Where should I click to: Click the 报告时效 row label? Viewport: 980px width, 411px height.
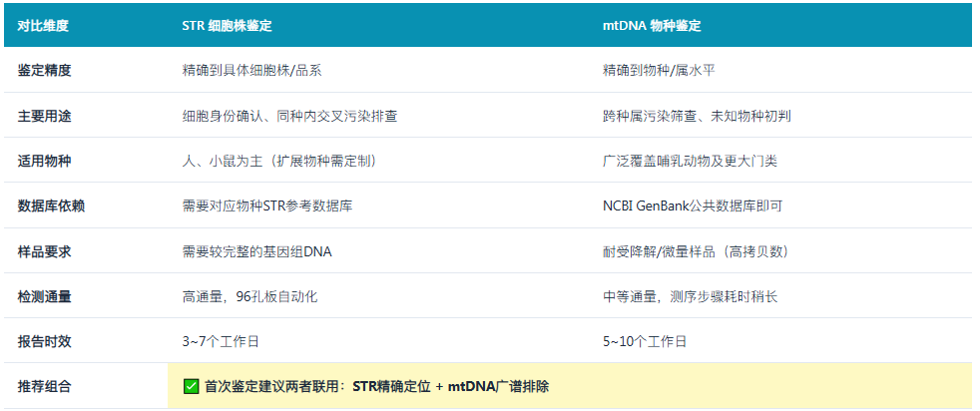click(44, 341)
